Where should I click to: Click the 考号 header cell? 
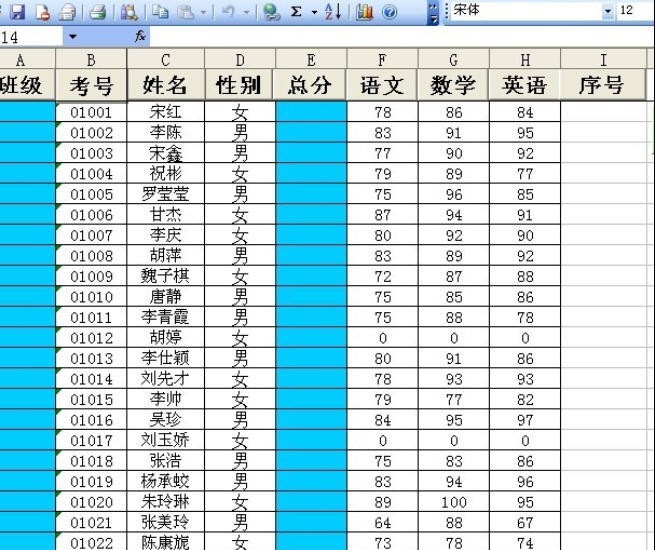click(x=91, y=85)
